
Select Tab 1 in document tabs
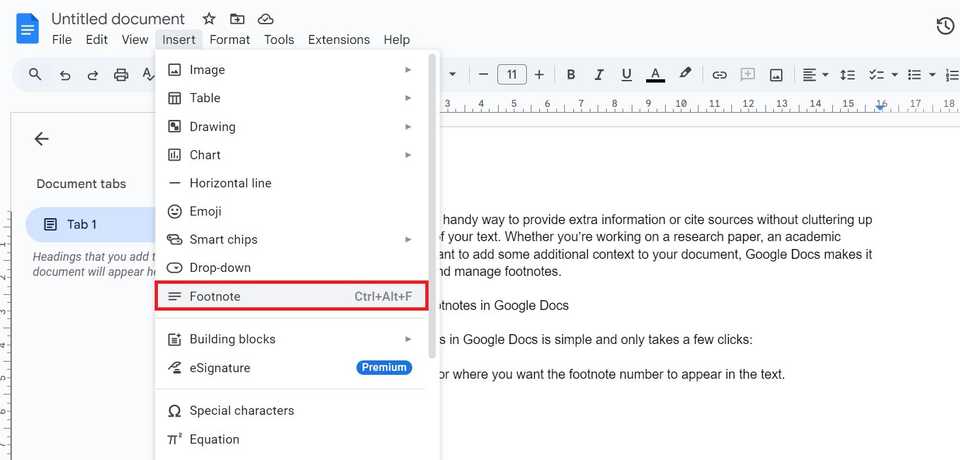coord(91,225)
